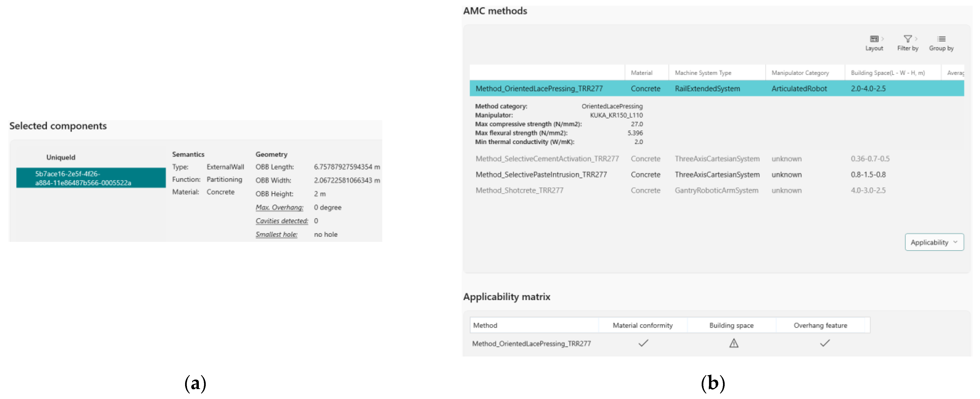The height and width of the screenshot is (399, 980).
Task: Expand the Method_SelectivePasteIntrusion_TRR277 row
Action: 541,175
